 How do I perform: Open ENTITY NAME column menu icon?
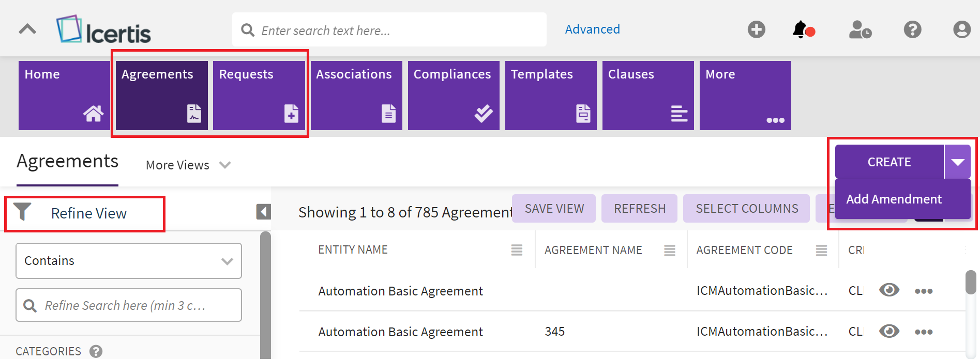pyautogui.click(x=516, y=250)
